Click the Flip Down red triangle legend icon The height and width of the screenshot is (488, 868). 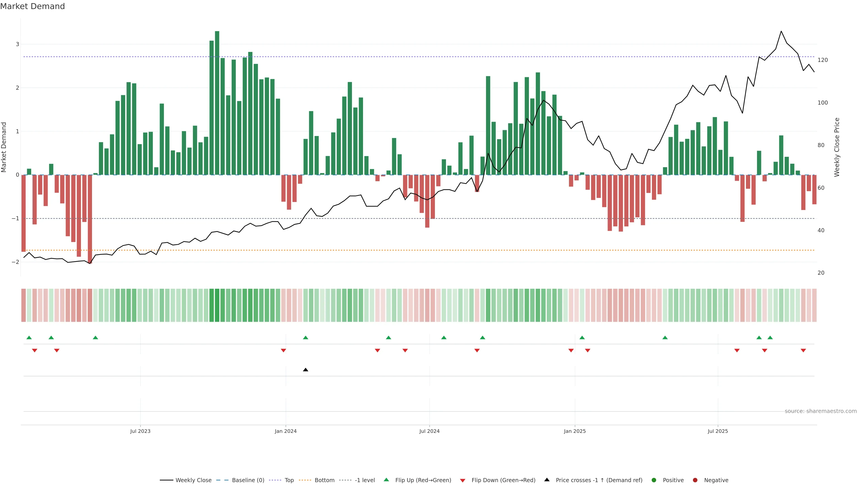click(463, 481)
